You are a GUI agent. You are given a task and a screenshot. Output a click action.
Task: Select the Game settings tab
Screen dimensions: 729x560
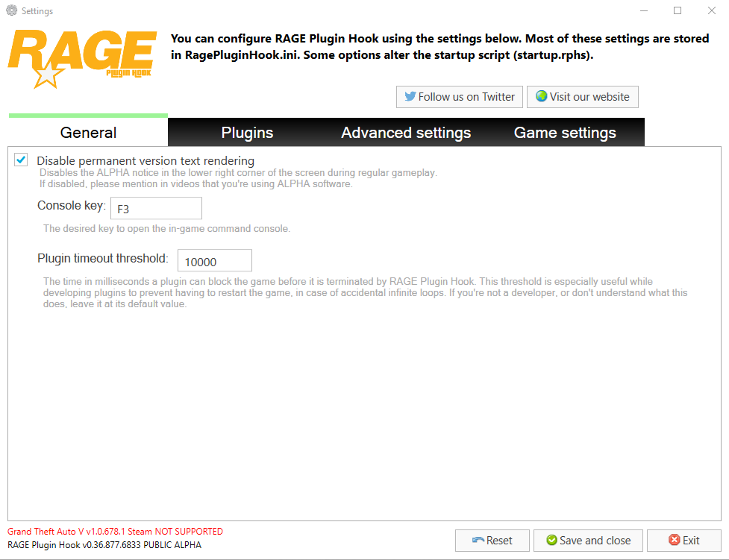tap(565, 133)
